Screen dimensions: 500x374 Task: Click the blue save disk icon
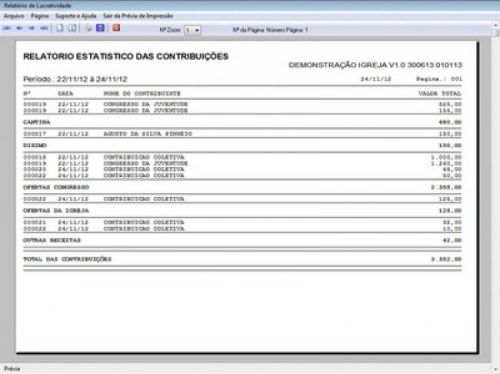(x=100, y=28)
